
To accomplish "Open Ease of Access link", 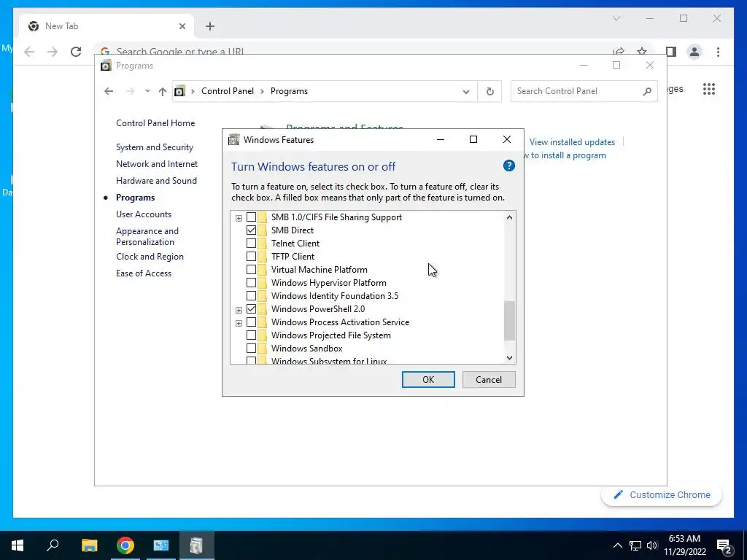I will [144, 273].
